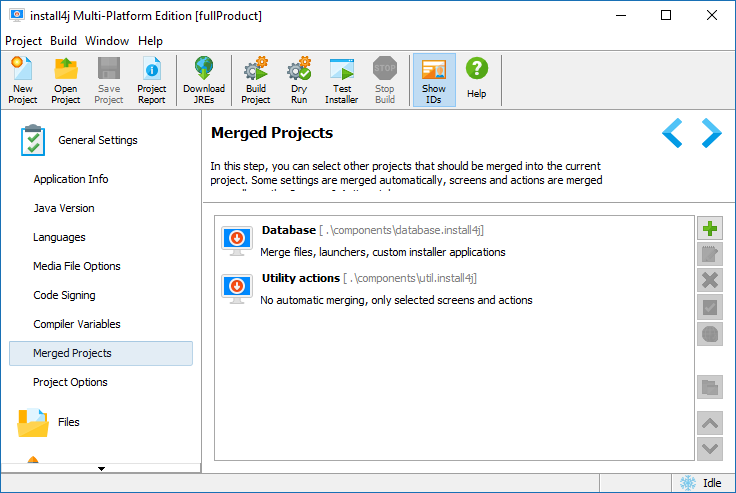Click the Database project monitor icon
The image size is (736, 493).
(237, 241)
